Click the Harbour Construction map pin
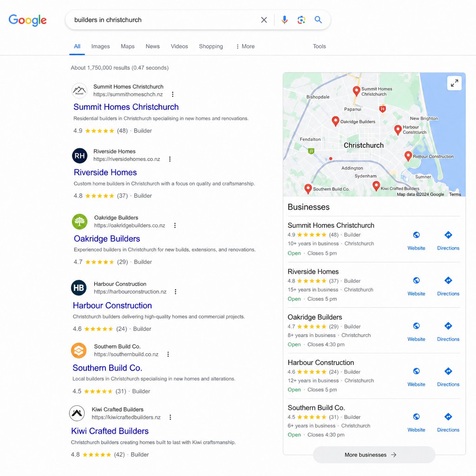This screenshot has height=476, width=476. pos(398,130)
